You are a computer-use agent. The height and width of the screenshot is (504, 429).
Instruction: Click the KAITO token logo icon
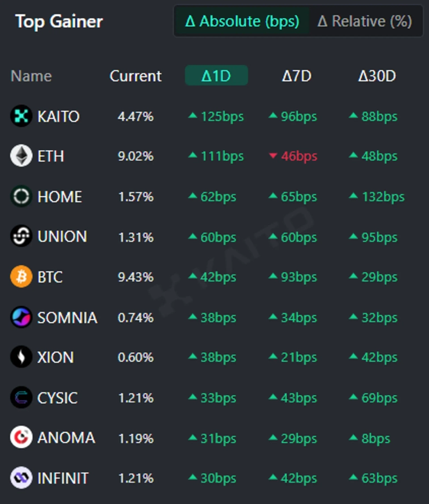[21, 116]
